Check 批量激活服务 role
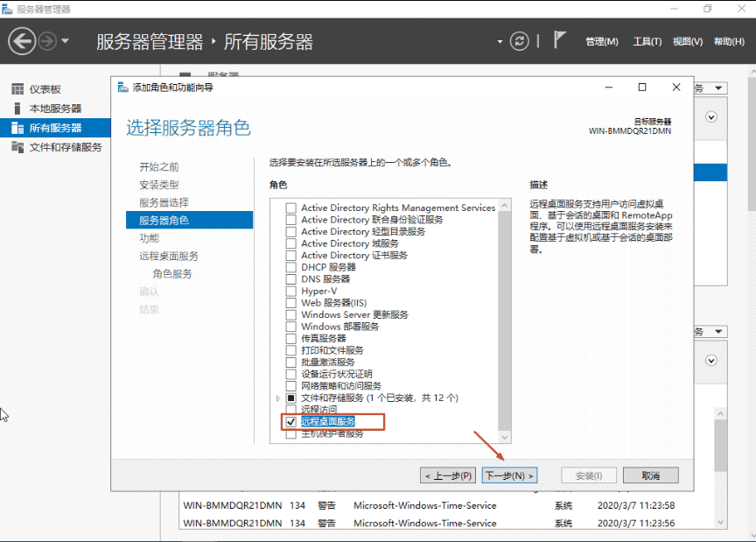Screen dimensions: 756x542 click(290, 362)
